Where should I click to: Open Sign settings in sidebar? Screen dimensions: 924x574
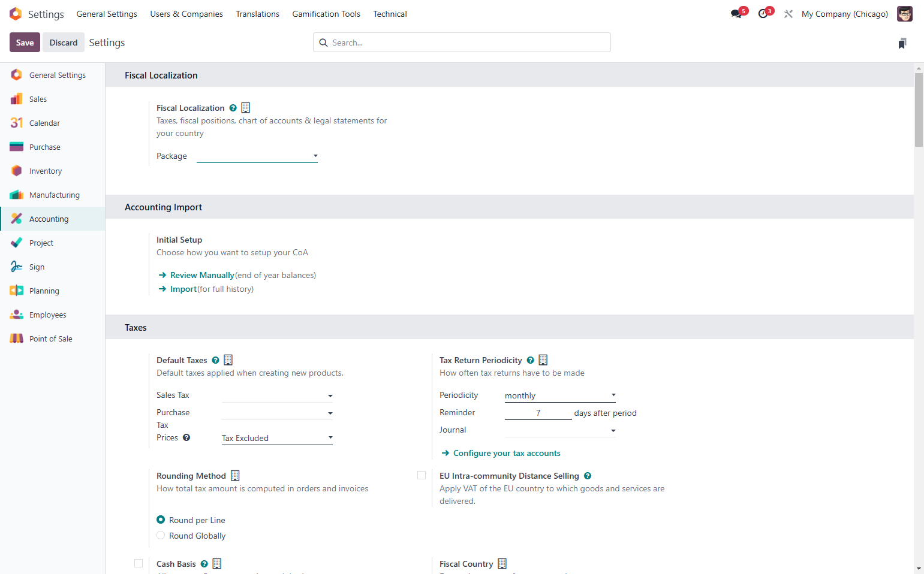click(x=53, y=267)
